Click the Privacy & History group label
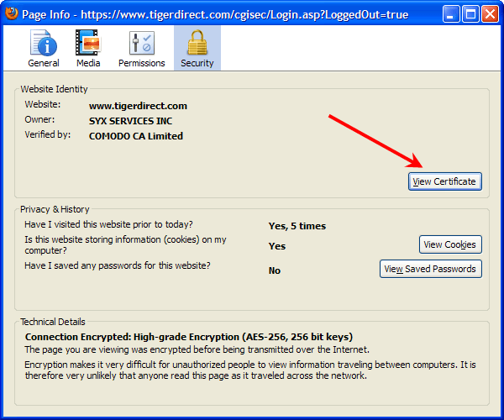This screenshot has width=504, height=420. [x=55, y=209]
